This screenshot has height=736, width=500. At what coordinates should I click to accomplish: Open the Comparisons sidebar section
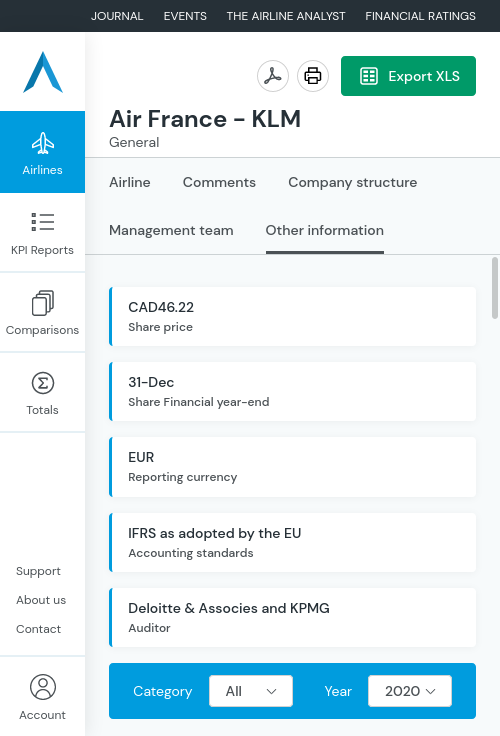click(x=42, y=313)
